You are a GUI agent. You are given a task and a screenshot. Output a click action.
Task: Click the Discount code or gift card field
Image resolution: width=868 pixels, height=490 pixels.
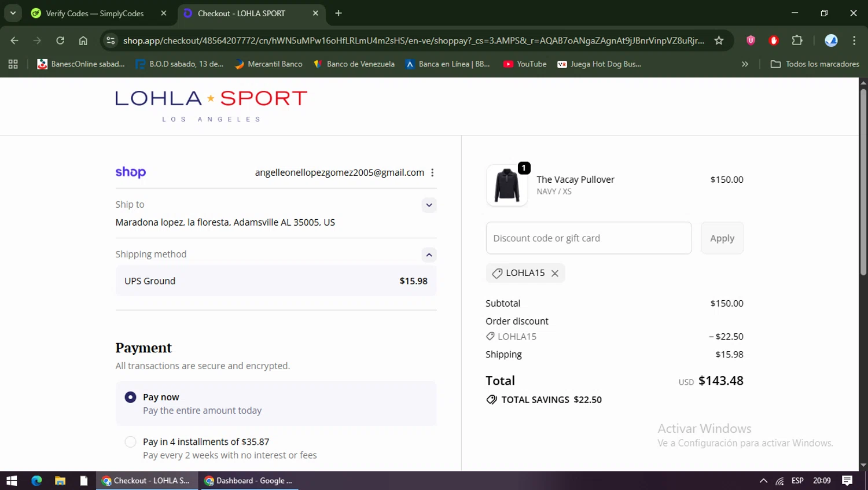pyautogui.click(x=589, y=238)
